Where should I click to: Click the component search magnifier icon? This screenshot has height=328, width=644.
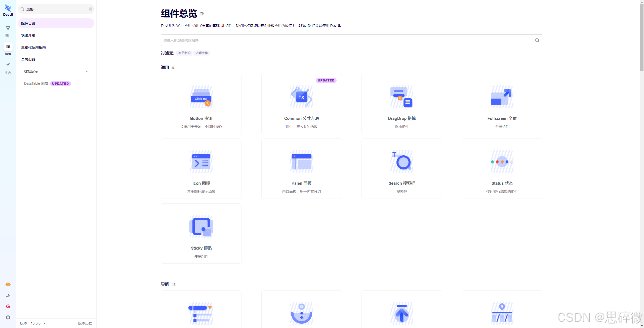click(537, 40)
